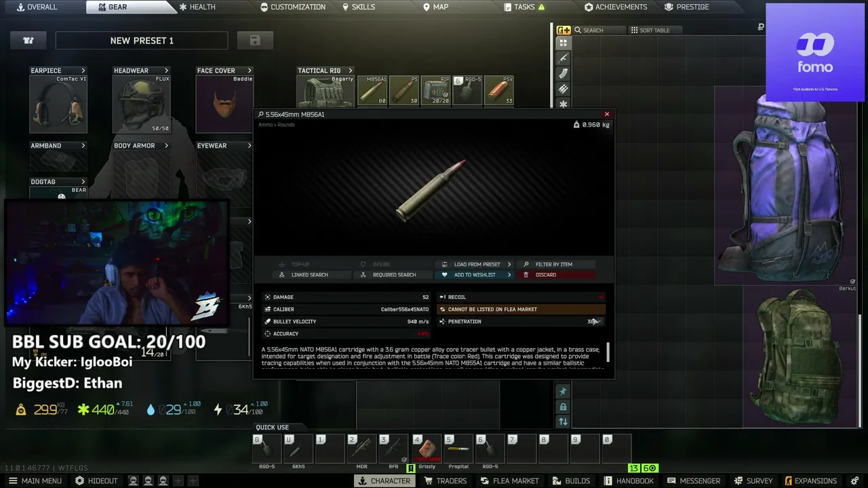Select the RGD-5 grenade in the tactical rig
This screenshot has height=488, width=868.
[x=468, y=91]
